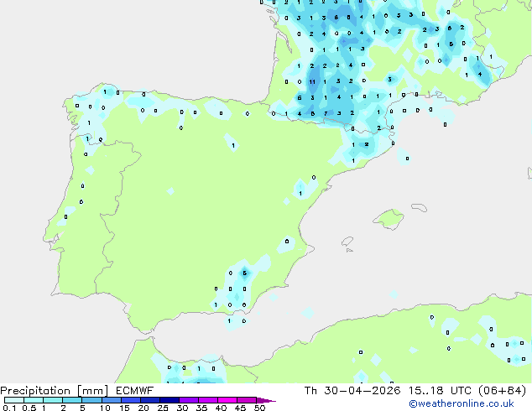Click the legend swatch between 2 and 5
532x411 pixels.
pyautogui.click(x=72, y=400)
